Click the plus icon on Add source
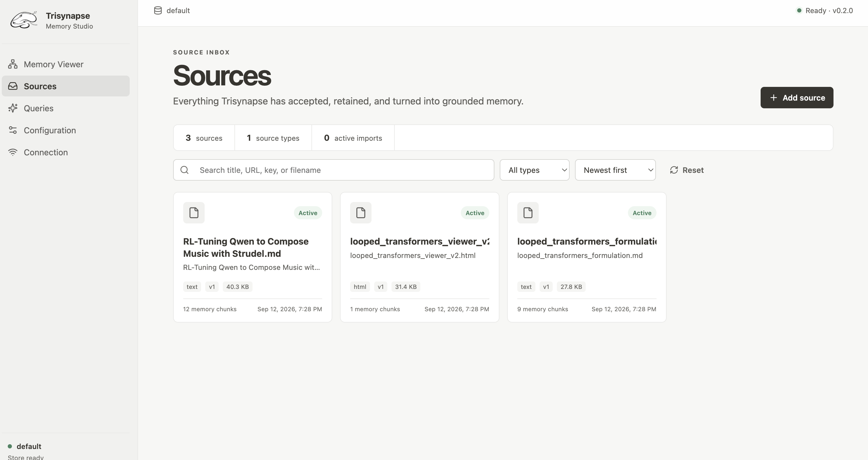 click(774, 98)
